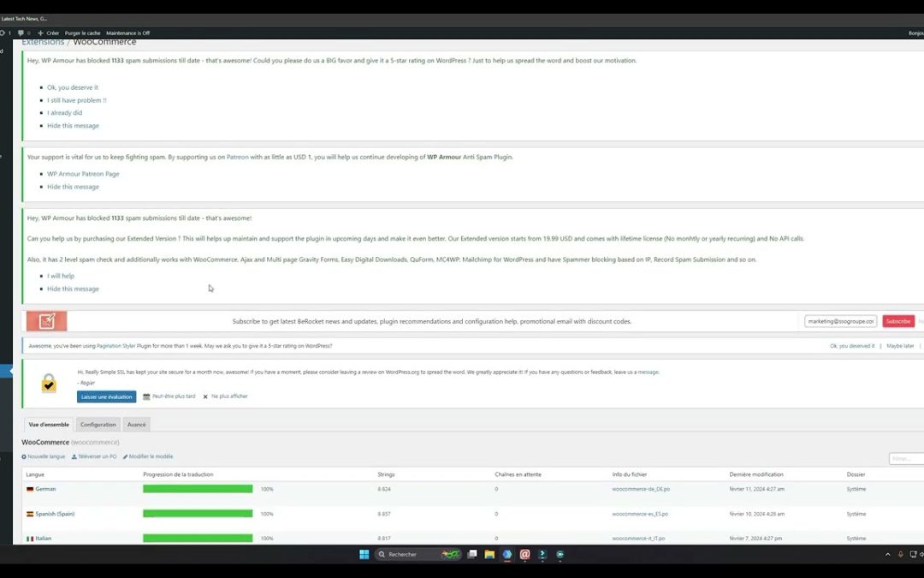Viewport: 924px width, 578px height.
Task: Click the calendar icon Peut-être plus tard
Action: [x=147, y=396]
